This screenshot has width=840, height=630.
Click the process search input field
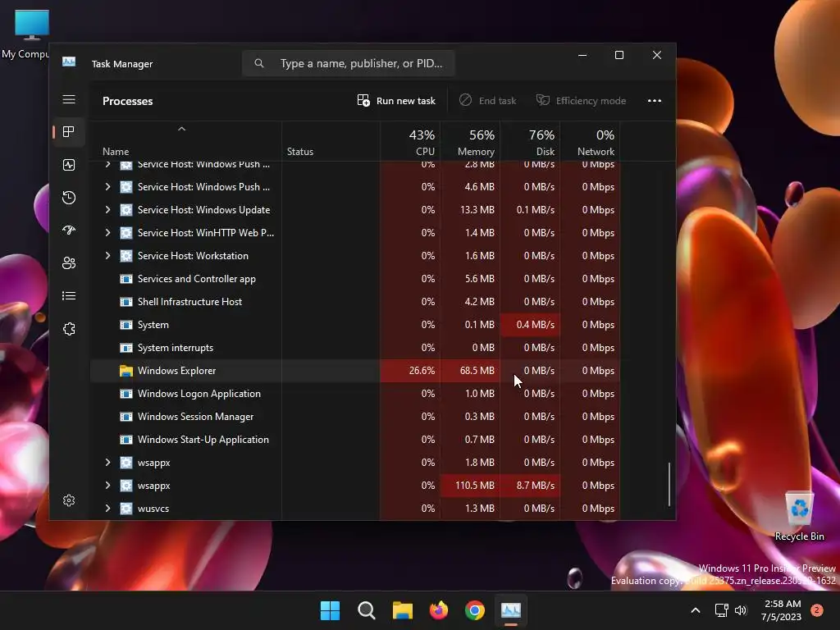[x=349, y=63]
